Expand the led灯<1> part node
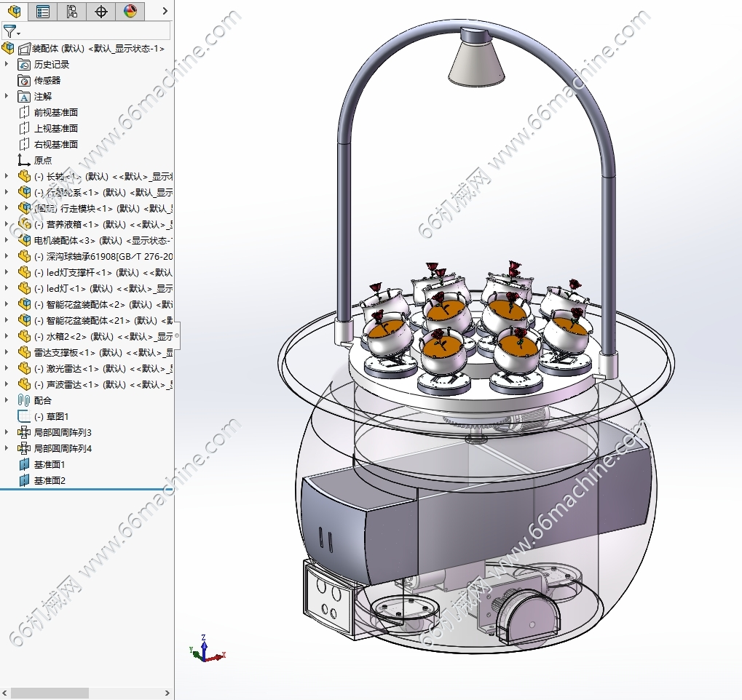This screenshot has height=700, width=742. coord(6,287)
